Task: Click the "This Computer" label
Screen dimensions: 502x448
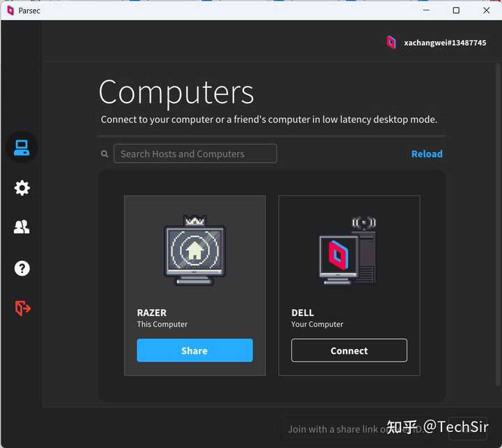Action: pyautogui.click(x=162, y=324)
